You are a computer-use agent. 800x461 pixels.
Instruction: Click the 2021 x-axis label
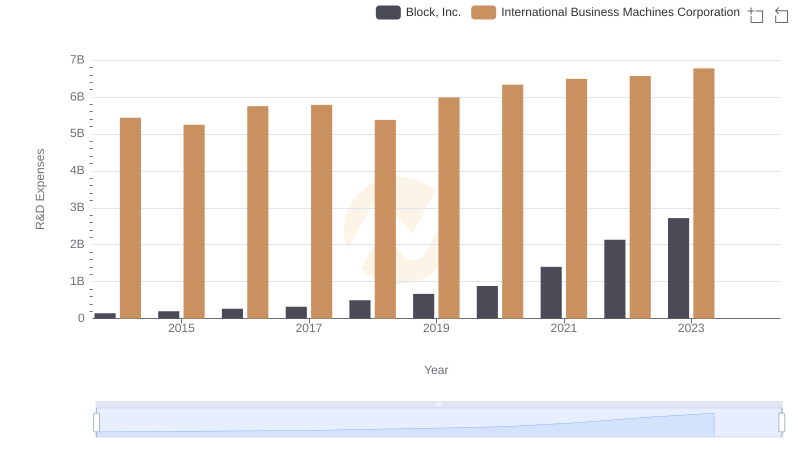click(x=563, y=328)
